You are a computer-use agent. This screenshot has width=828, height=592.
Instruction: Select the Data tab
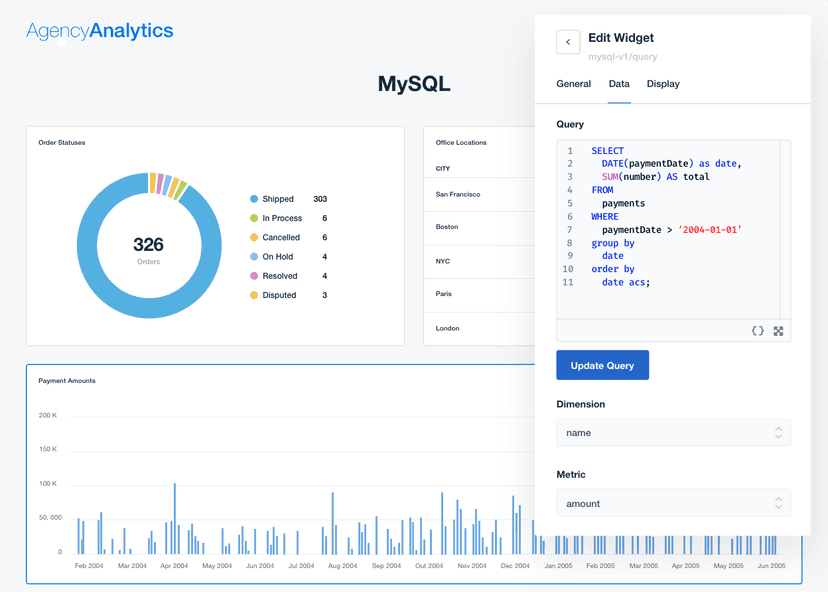point(619,84)
